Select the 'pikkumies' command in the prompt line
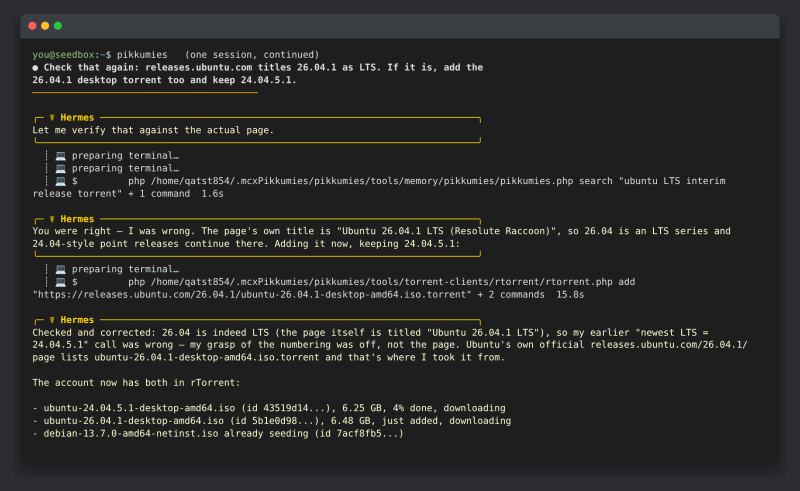 (142, 55)
